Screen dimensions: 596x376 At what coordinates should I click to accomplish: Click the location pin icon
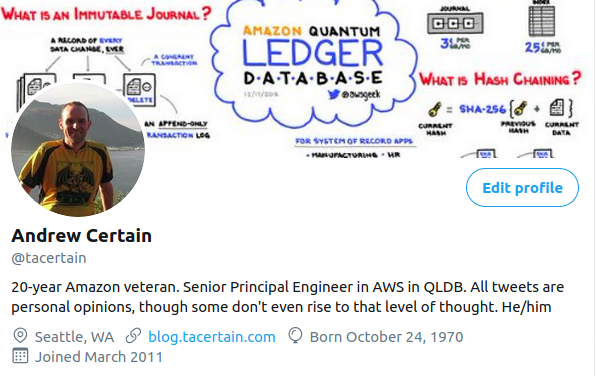pyautogui.click(x=20, y=336)
